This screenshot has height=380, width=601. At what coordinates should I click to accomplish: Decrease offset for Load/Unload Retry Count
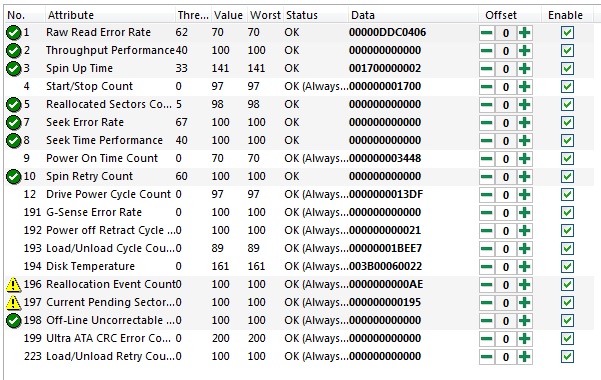click(x=487, y=357)
